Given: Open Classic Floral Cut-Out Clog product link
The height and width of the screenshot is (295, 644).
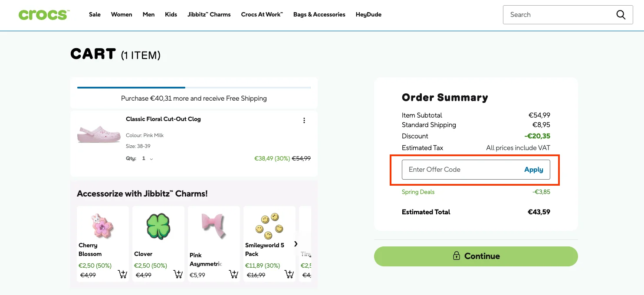Looking at the screenshot, I should [163, 119].
